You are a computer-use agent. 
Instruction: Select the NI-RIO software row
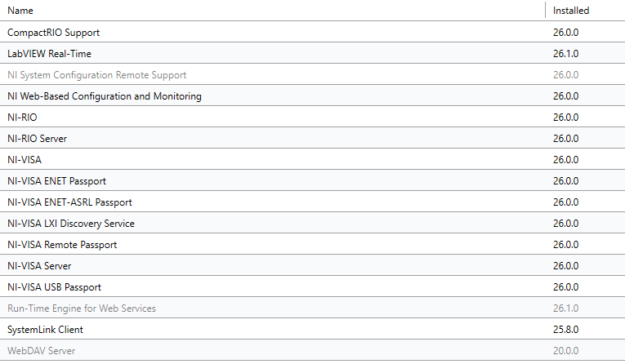pos(22,118)
